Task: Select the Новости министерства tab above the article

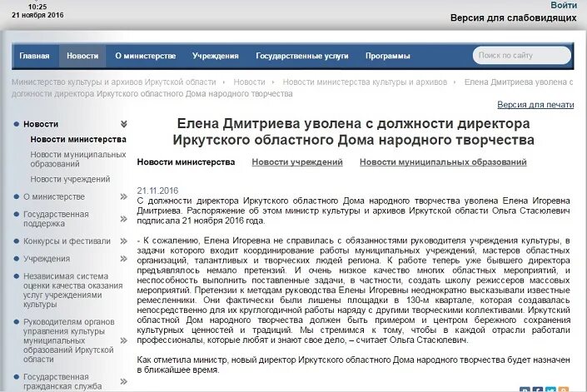Action: pyautogui.click(x=186, y=162)
